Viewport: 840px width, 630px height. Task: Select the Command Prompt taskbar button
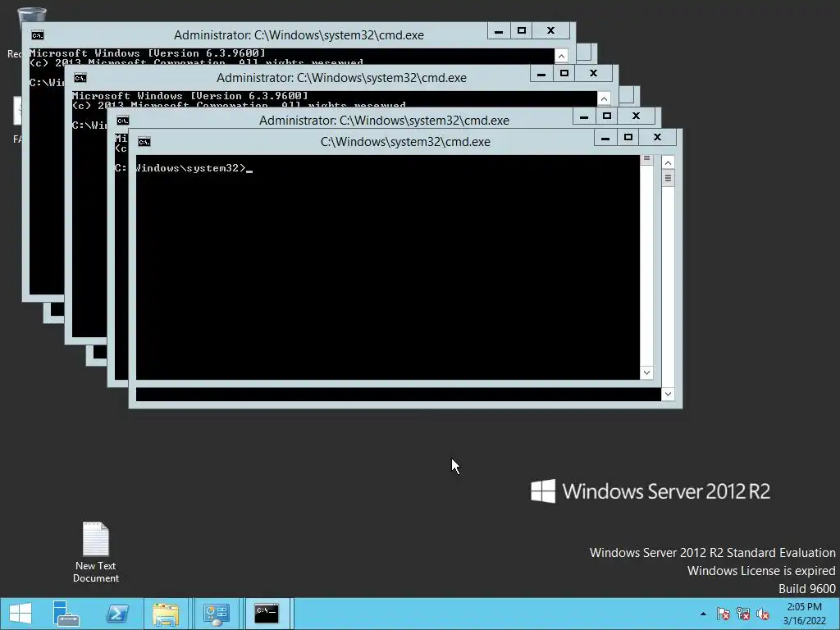click(x=267, y=614)
